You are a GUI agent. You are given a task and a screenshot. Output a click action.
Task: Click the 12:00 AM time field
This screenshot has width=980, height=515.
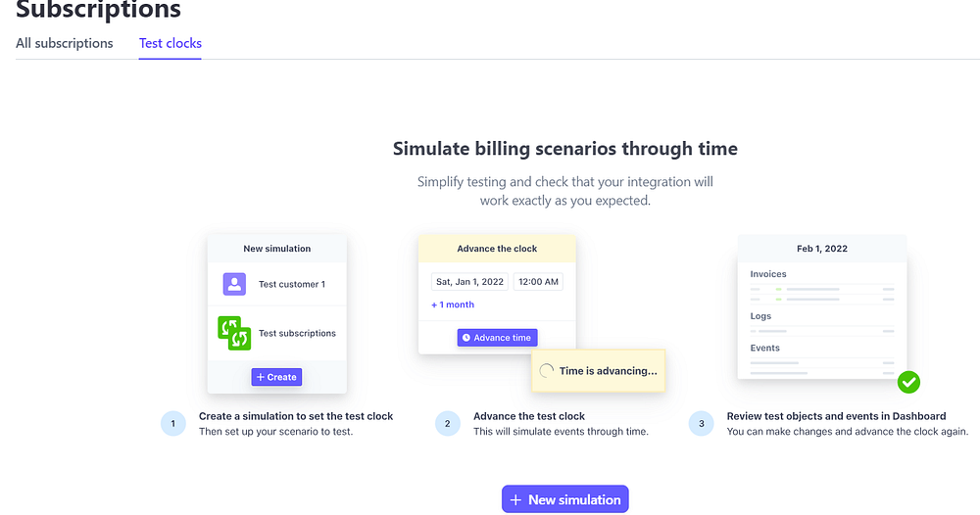click(538, 282)
